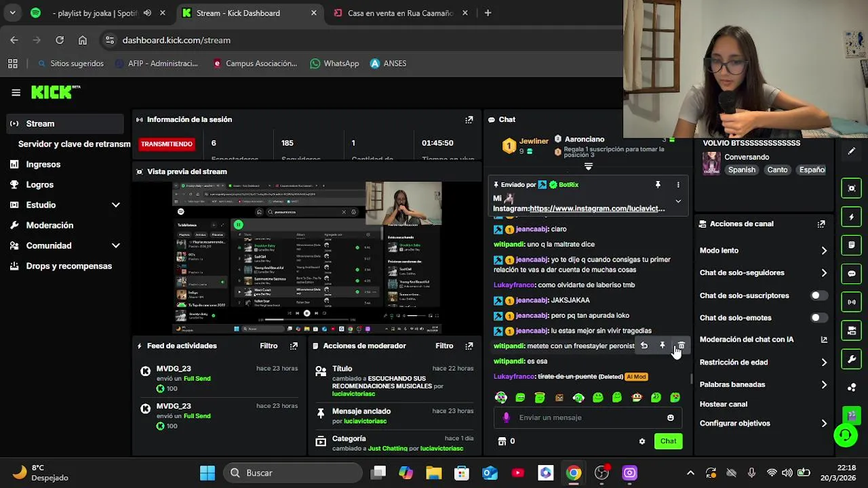Pop out the Feed de actividades panel
This screenshot has height=488, width=868.
pyautogui.click(x=294, y=346)
